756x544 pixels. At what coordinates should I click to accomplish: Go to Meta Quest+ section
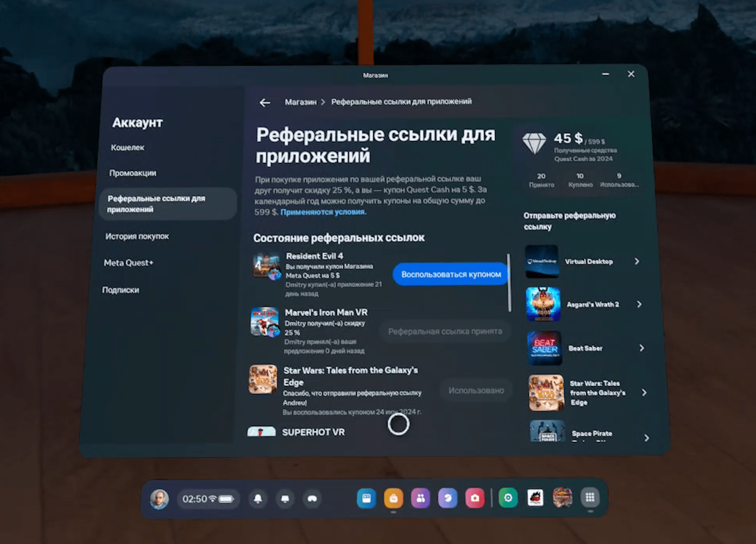point(128,263)
